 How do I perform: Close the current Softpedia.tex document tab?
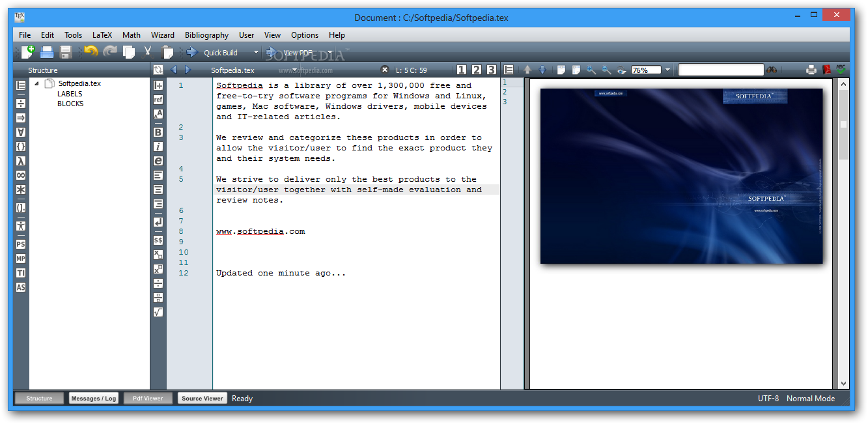(385, 70)
